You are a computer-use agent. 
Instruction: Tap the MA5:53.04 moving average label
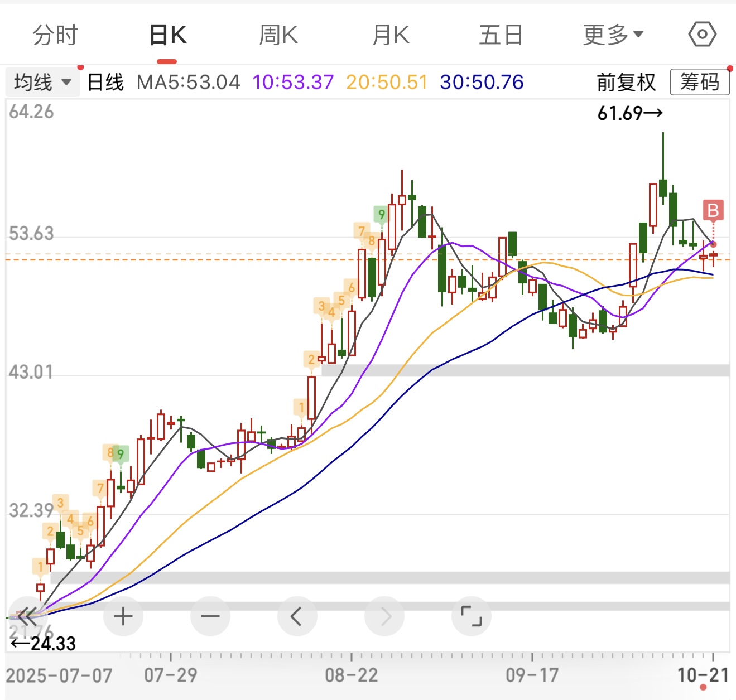coord(188,83)
